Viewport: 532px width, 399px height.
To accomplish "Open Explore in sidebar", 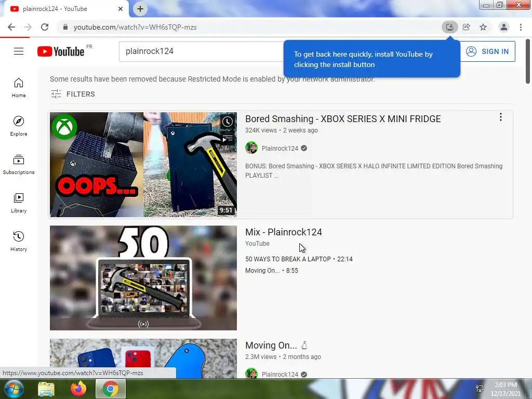I will [x=19, y=126].
